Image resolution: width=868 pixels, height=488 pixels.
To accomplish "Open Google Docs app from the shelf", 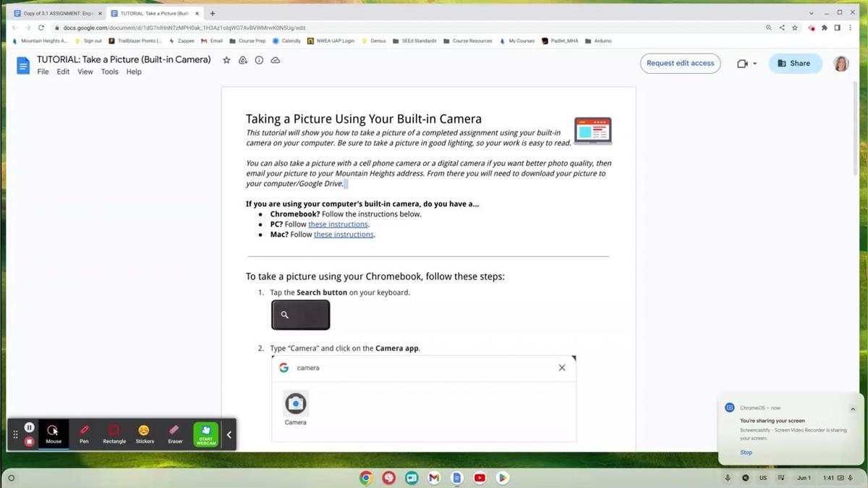I will 456,478.
